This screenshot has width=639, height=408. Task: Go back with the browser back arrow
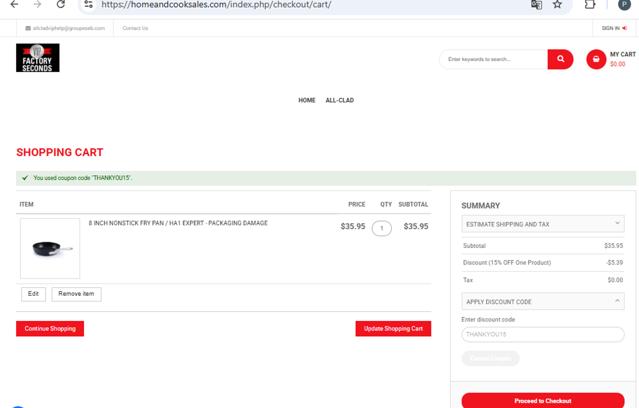click(14, 4)
